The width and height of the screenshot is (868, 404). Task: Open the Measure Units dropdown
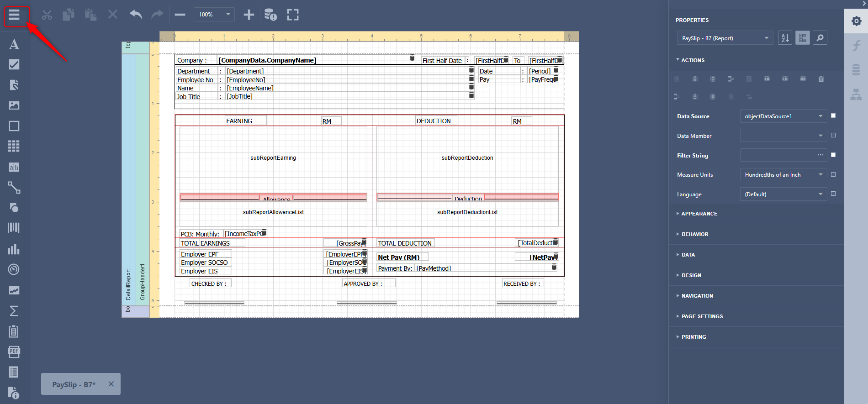click(783, 174)
